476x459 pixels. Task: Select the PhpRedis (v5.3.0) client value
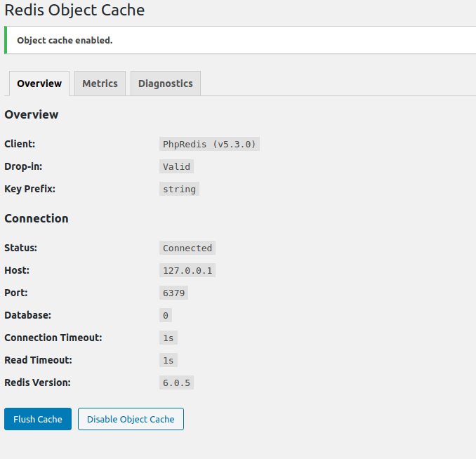coord(209,144)
